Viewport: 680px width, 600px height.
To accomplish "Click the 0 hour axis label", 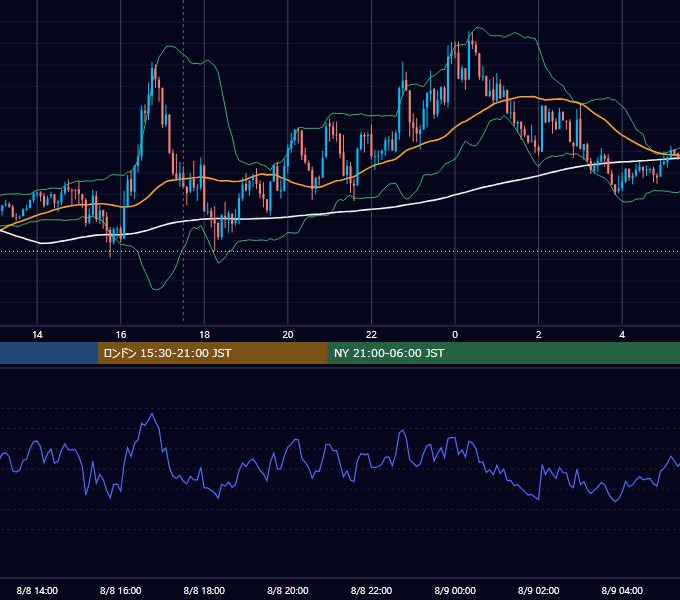I will [455, 335].
